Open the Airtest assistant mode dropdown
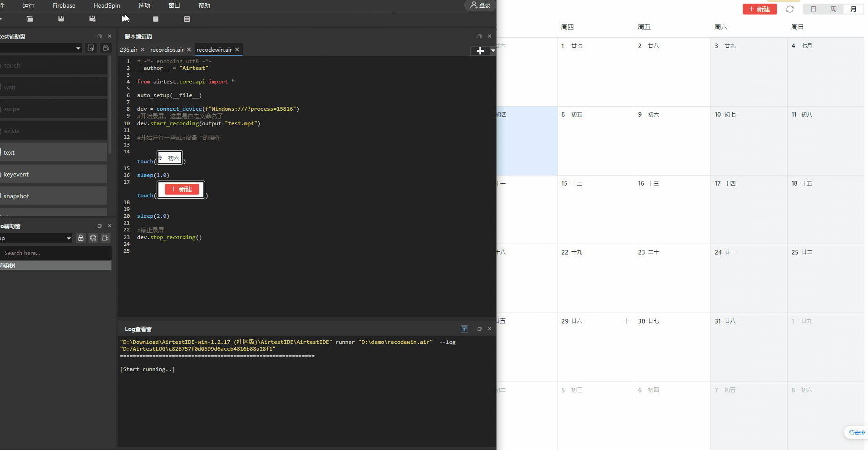Image resolution: width=868 pixels, height=450 pixels. pyautogui.click(x=78, y=48)
